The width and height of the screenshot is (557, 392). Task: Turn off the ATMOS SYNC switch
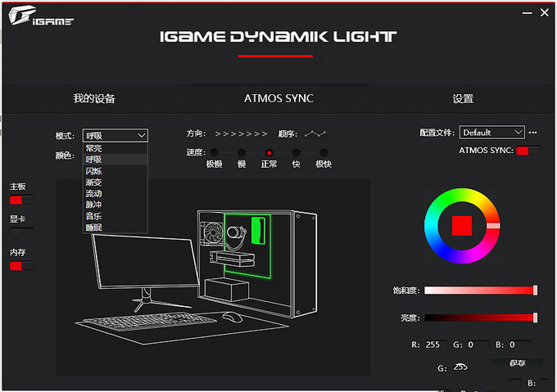click(528, 151)
